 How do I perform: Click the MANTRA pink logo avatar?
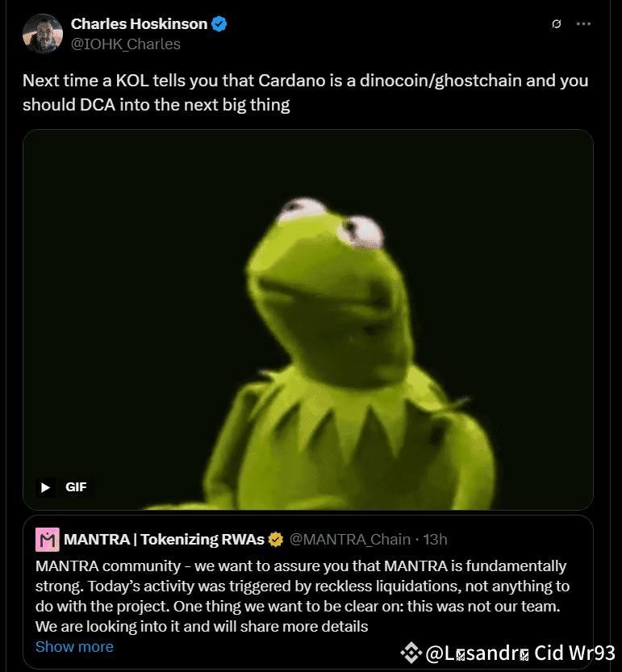pyautogui.click(x=48, y=539)
